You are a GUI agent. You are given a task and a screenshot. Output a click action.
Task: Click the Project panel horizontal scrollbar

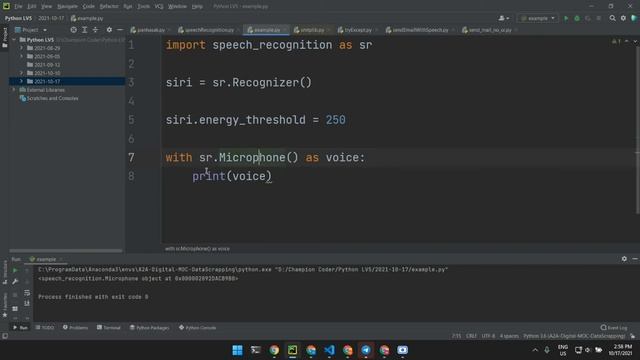[65, 251]
